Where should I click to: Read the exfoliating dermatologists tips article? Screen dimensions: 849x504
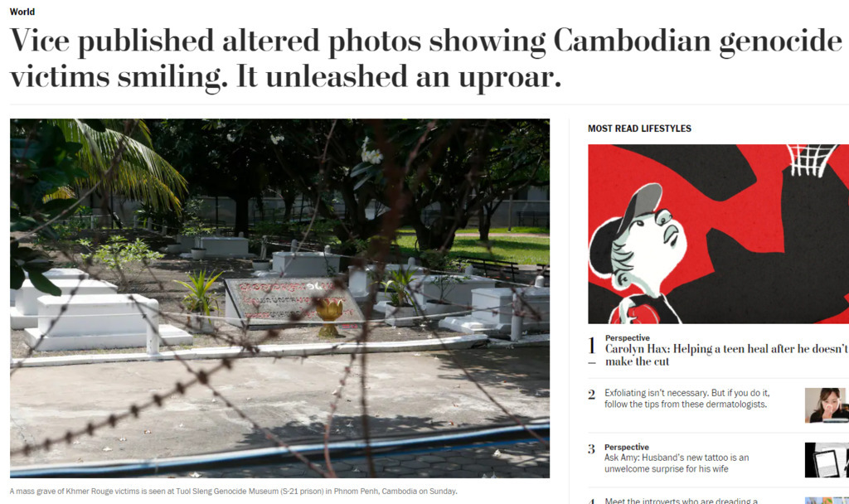click(x=686, y=399)
